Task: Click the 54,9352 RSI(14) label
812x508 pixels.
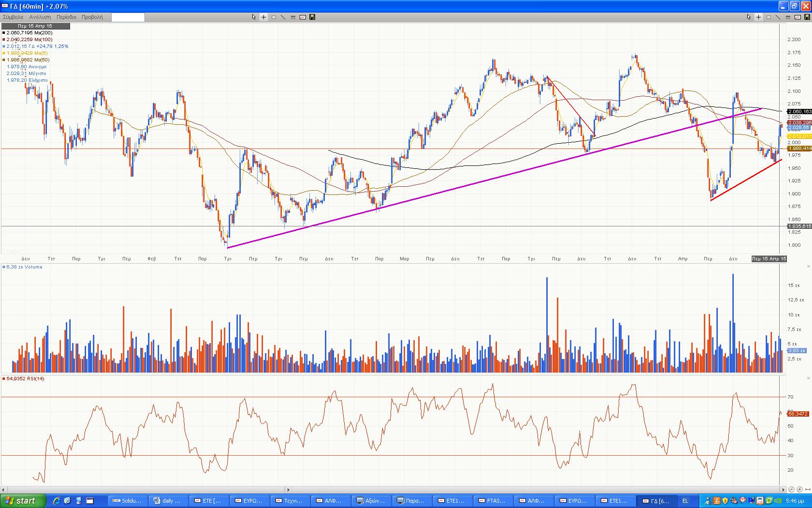Action: click(x=24, y=379)
